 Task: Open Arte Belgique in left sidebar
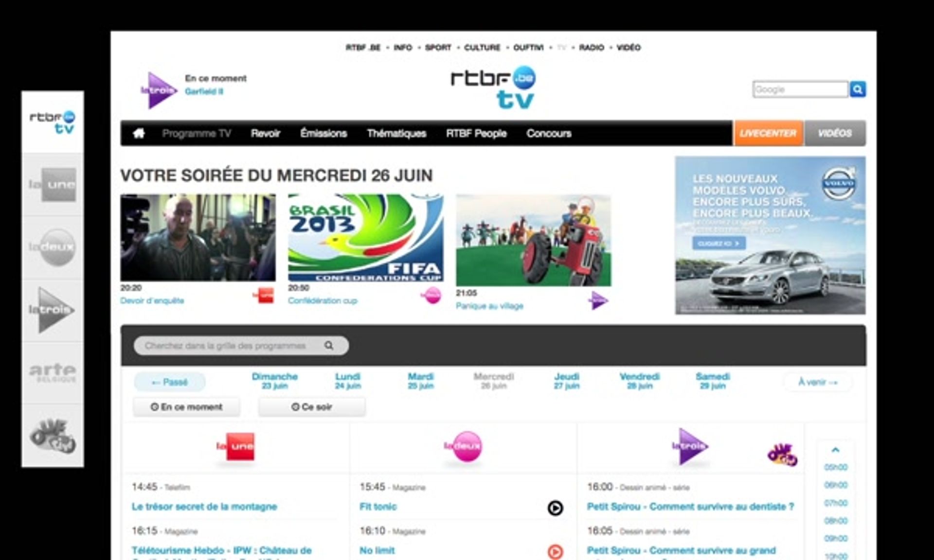(53, 372)
